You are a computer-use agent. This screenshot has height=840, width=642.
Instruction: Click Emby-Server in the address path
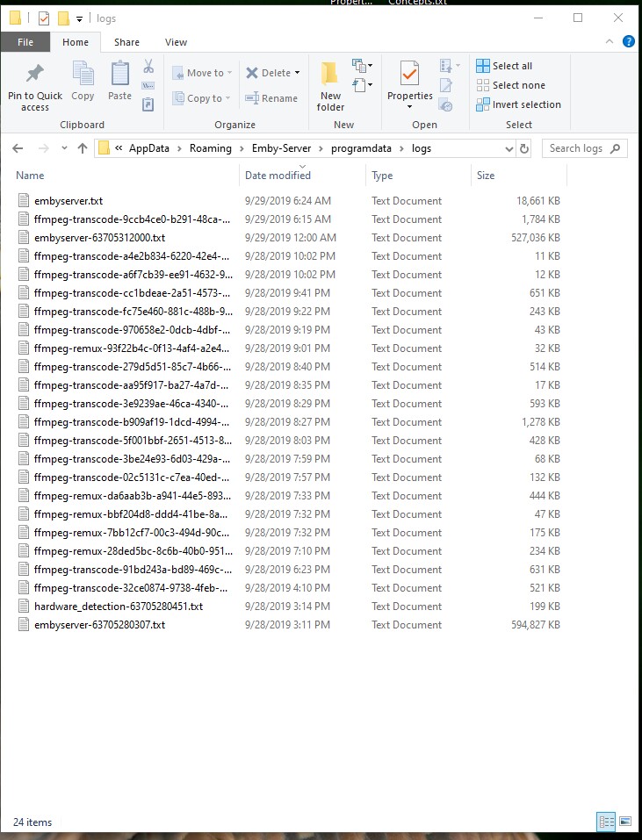point(281,148)
